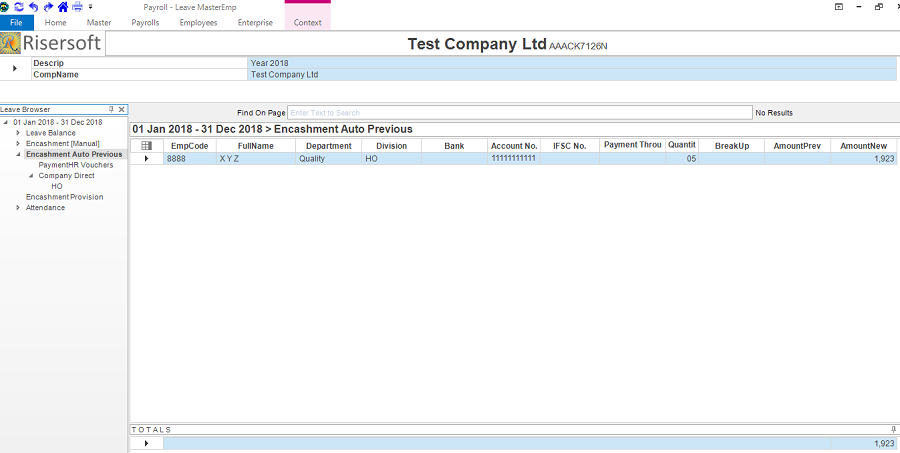The height and width of the screenshot is (453, 900).
Task: Open the File menu
Action: tap(16, 22)
